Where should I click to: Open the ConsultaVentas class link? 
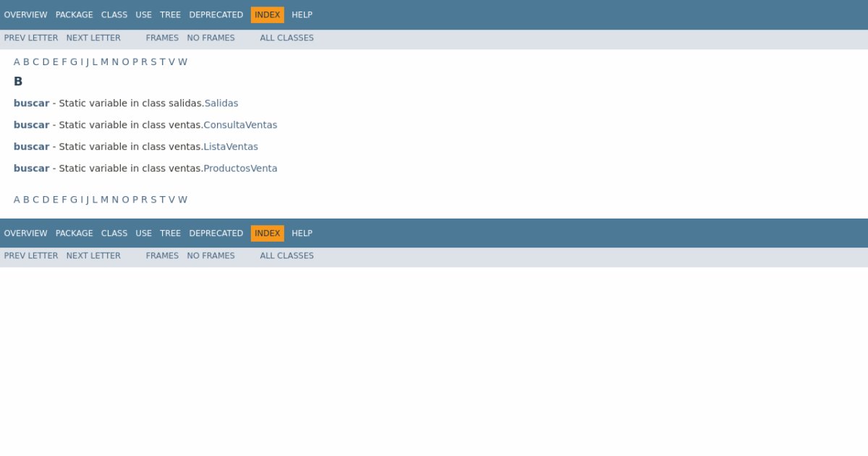coord(240,125)
